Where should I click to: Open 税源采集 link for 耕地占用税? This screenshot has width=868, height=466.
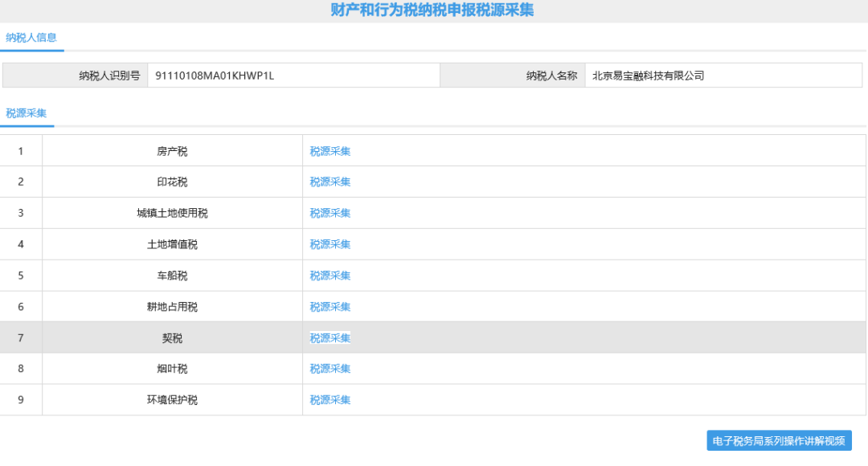pos(330,307)
